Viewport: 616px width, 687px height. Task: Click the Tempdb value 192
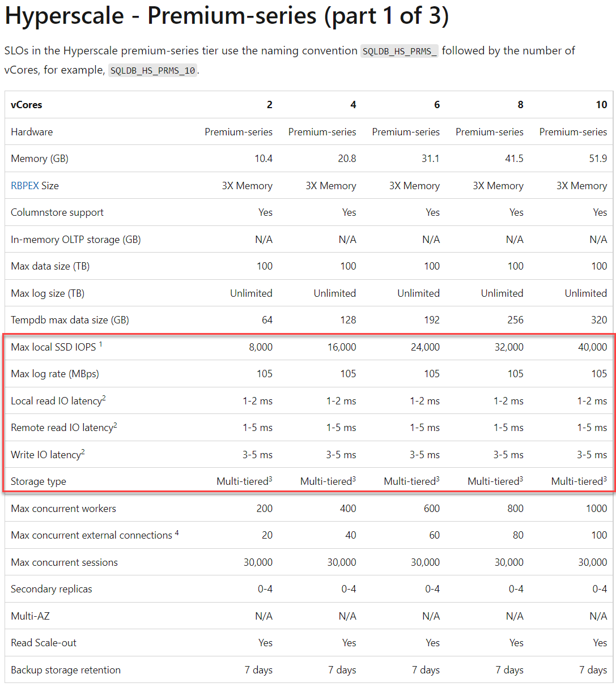(x=432, y=320)
